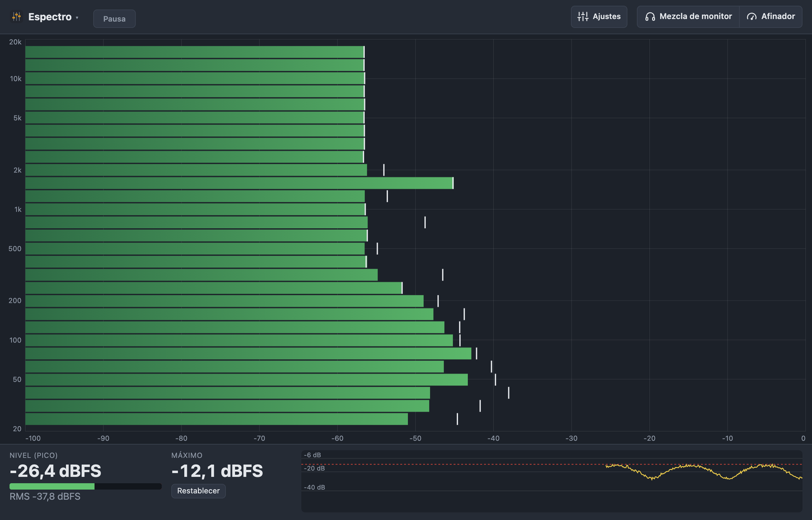812x520 pixels.
Task: Click the -26,4 dBFS peak value
Action: [x=55, y=471]
